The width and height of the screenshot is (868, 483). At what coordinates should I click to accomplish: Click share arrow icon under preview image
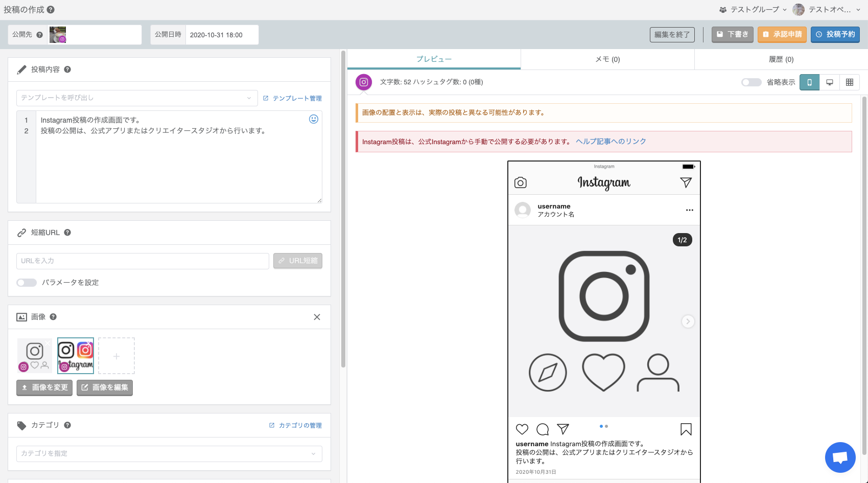[563, 429]
